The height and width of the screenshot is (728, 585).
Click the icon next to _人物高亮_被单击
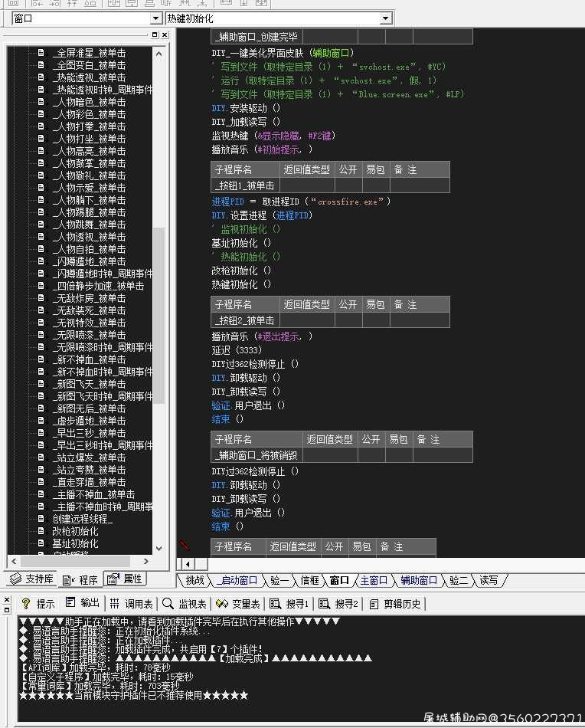coord(41,151)
